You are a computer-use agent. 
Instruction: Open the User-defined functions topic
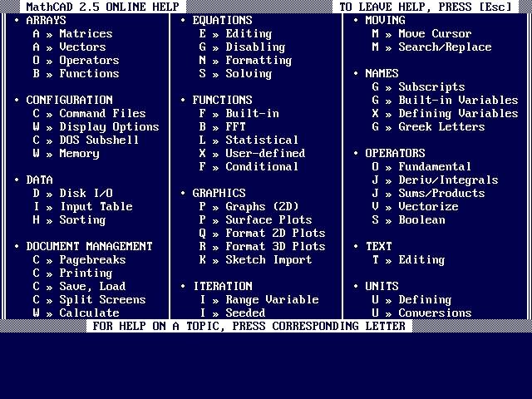(x=265, y=153)
